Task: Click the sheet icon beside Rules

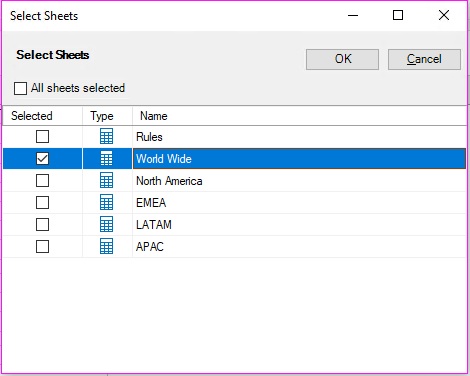Action: (x=106, y=136)
